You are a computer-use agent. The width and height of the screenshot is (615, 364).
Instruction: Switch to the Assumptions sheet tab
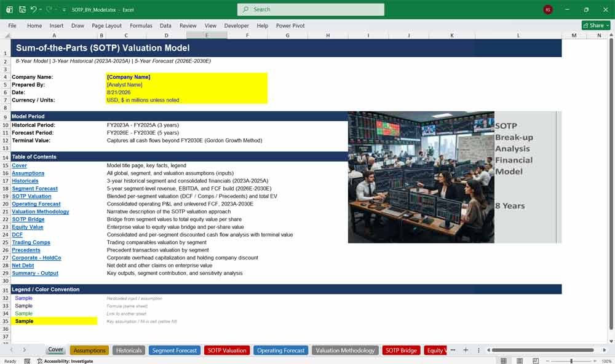(x=90, y=350)
